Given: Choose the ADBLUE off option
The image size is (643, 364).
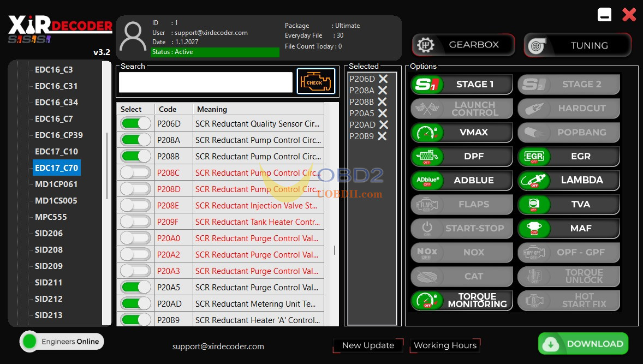Looking at the screenshot, I should (461, 181).
